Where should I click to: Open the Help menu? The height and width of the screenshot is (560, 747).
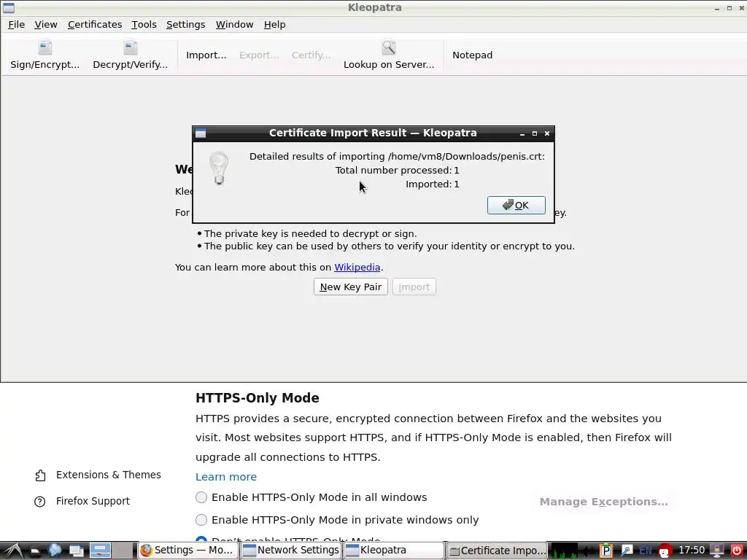(274, 25)
